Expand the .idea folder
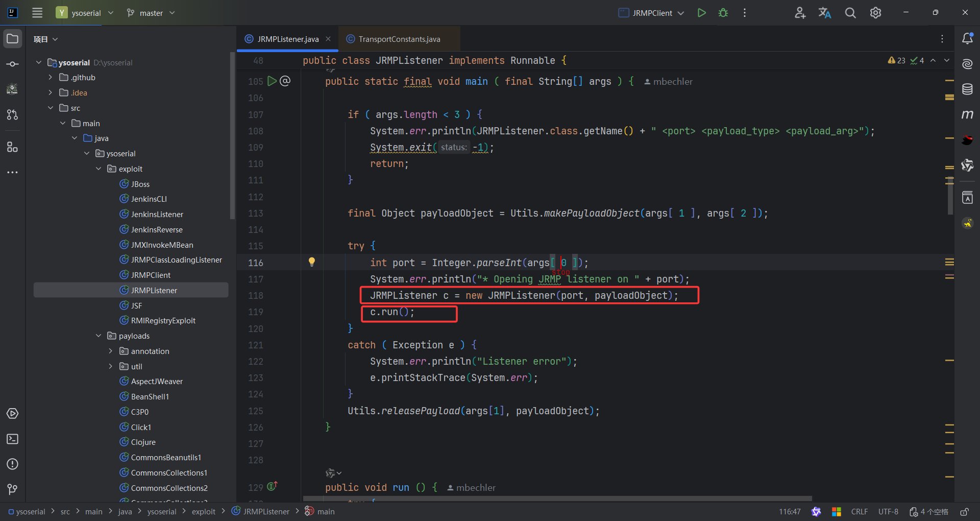This screenshot has width=980, height=521. (x=51, y=92)
